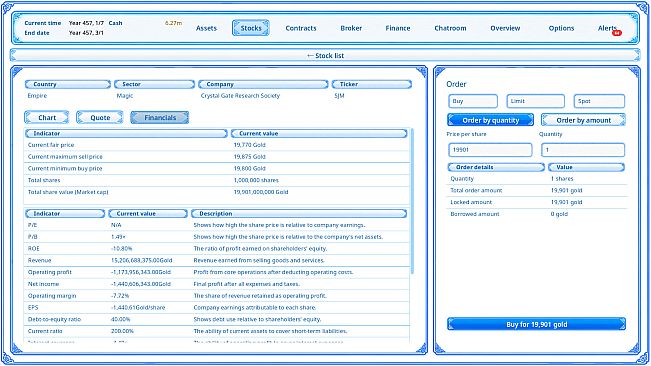Select the ROE indicator row
The width and height of the screenshot is (651, 366).
pyautogui.click(x=217, y=249)
